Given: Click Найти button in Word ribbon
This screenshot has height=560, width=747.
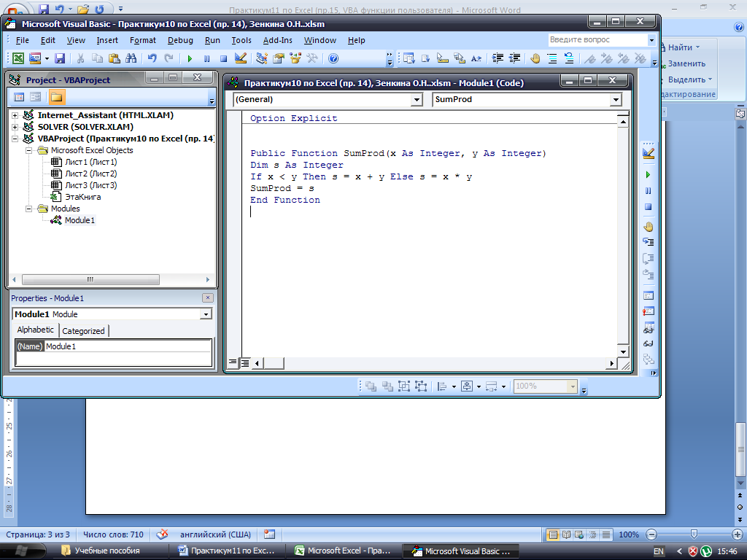Looking at the screenshot, I should pyautogui.click(x=681, y=47).
